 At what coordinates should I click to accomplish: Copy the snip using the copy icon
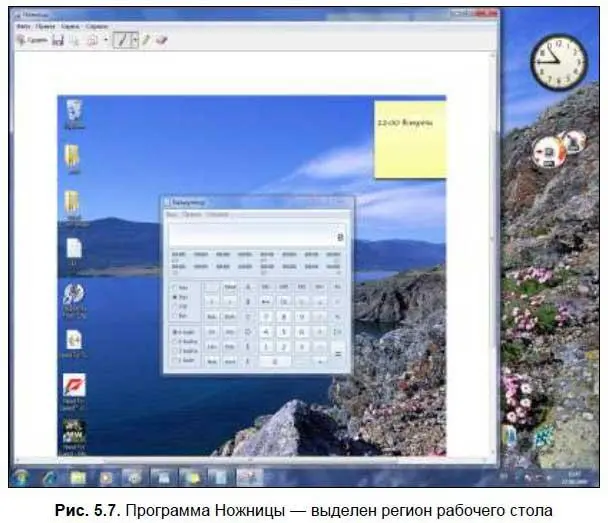(x=75, y=40)
